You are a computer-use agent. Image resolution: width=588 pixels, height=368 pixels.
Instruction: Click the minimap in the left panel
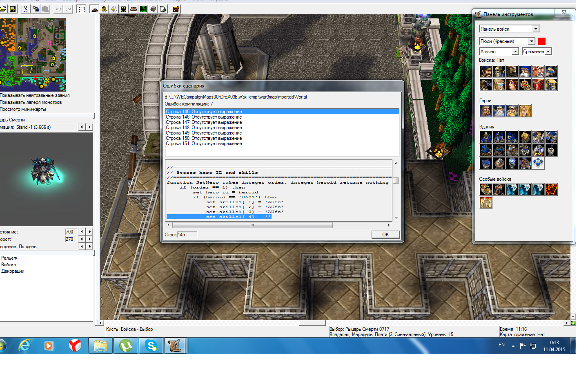(x=33, y=54)
